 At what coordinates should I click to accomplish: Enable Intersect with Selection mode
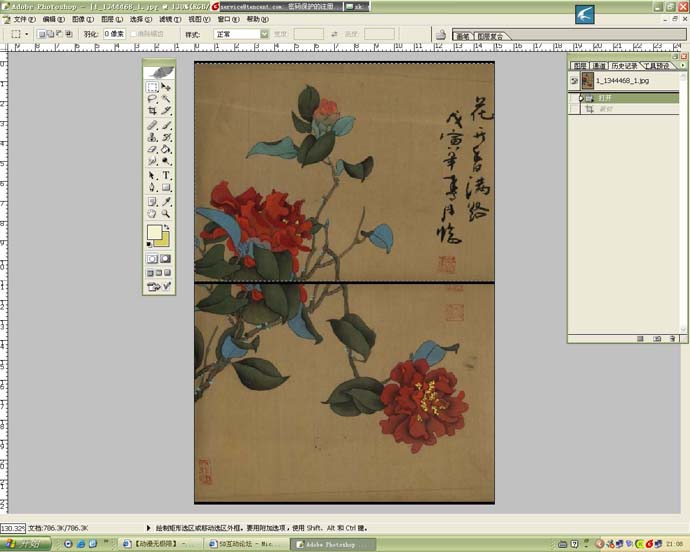[69, 34]
